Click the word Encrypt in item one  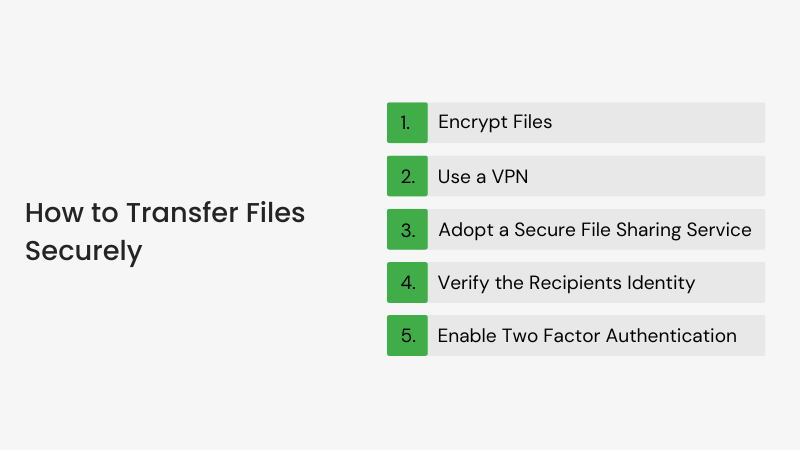(472, 122)
